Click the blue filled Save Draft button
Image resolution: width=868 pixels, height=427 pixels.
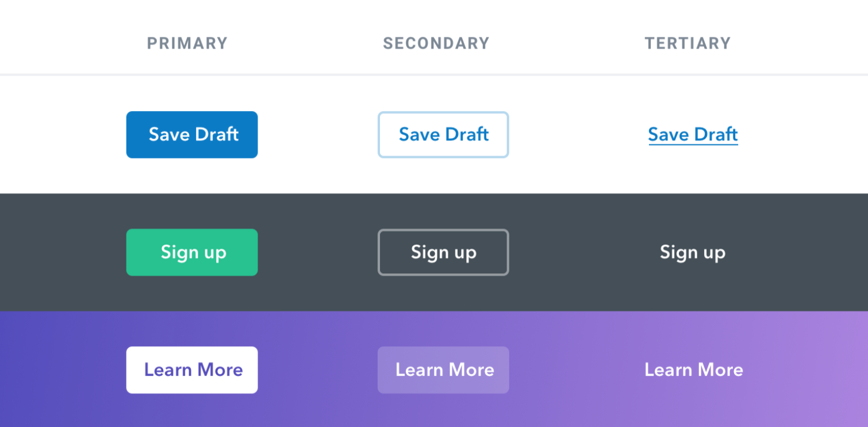click(192, 135)
